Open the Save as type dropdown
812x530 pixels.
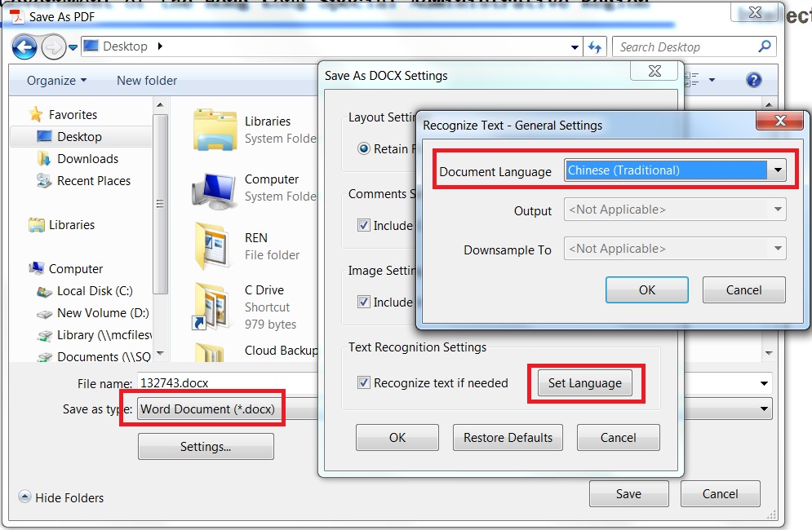pyautogui.click(x=764, y=409)
